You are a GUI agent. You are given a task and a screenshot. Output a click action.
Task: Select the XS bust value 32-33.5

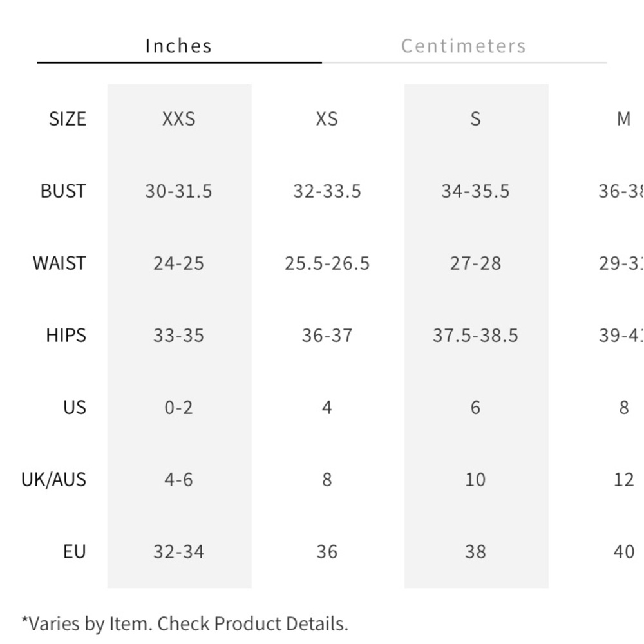pyautogui.click(x=327, y=191)
